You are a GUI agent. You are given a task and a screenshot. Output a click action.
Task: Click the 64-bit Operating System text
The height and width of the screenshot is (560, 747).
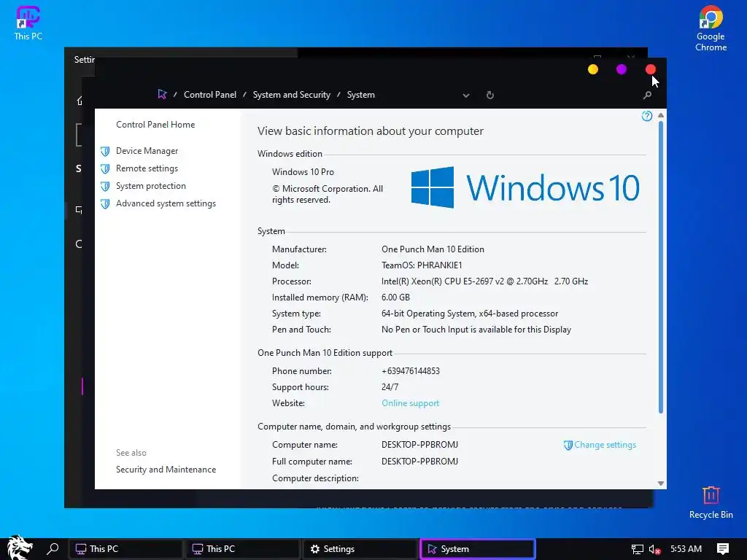tap(470, 314)
